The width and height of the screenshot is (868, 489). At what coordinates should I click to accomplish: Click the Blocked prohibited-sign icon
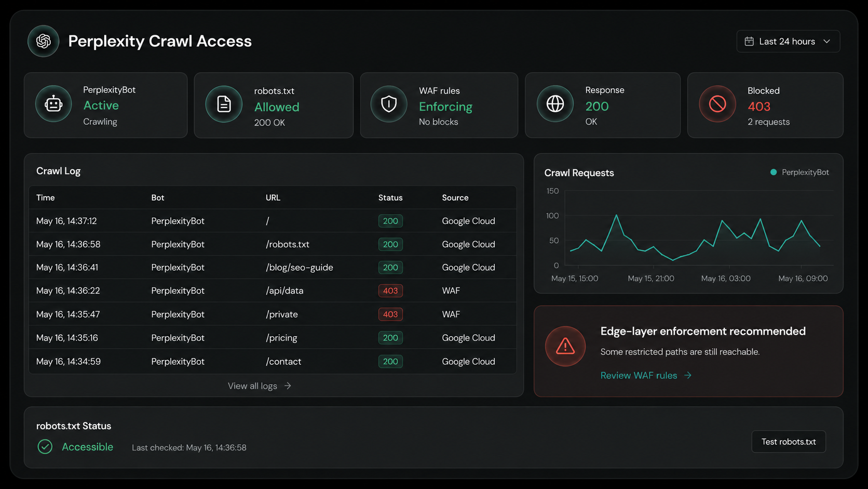pos(717,104)
